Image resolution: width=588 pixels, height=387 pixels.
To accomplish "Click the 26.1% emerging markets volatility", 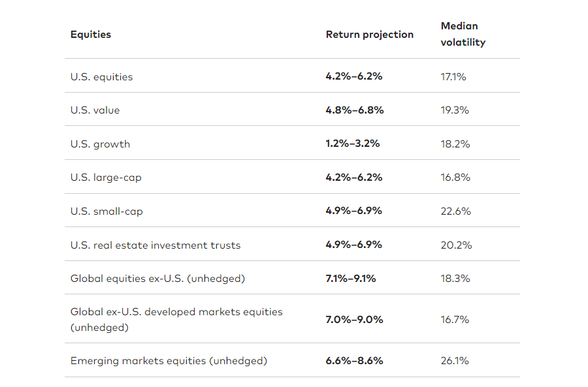I will click(x=455, y=361).
